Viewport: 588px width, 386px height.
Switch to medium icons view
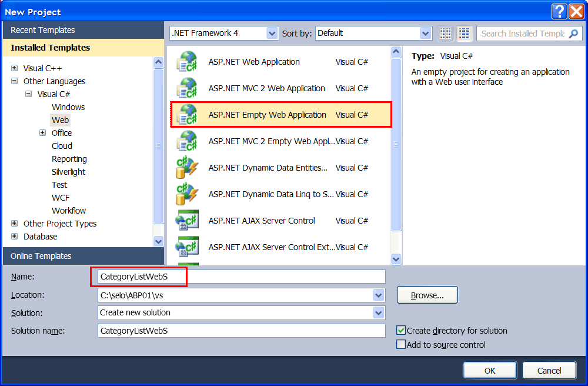tap(464, 34)
